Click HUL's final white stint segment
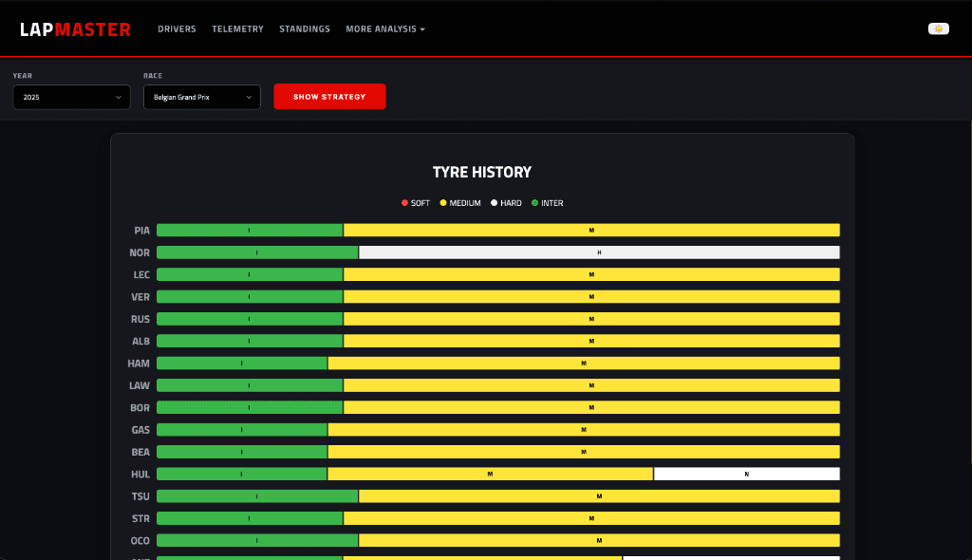The image size is (972, 560). click(x=746, y=473)
